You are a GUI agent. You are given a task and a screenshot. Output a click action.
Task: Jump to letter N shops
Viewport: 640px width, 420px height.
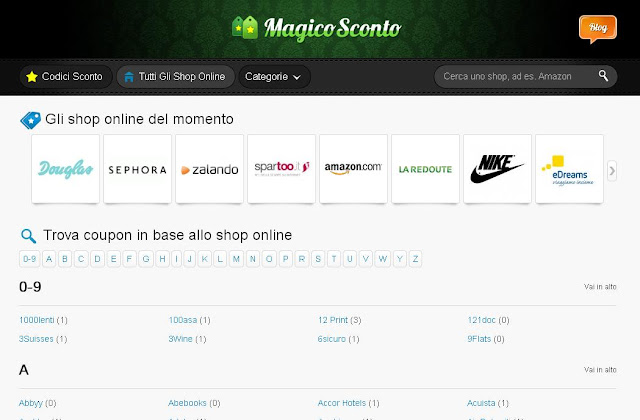[x=253, y=259]
